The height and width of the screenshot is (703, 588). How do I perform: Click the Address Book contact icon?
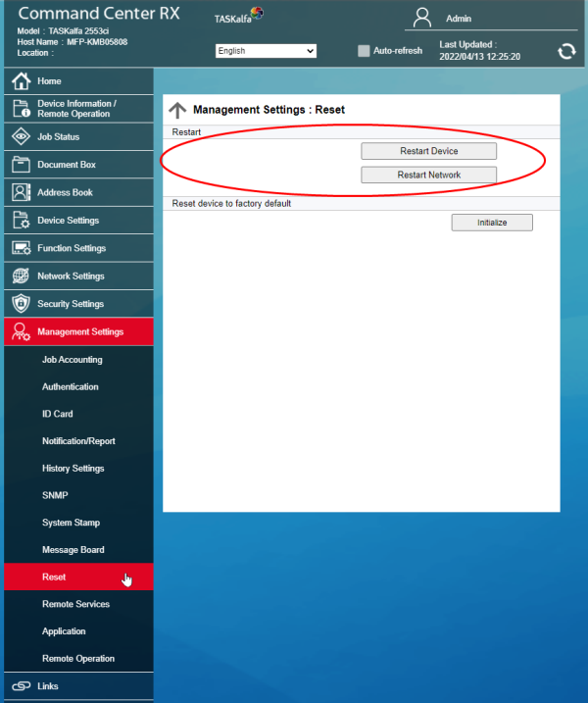pyautogui.click(x=21, y=192)
